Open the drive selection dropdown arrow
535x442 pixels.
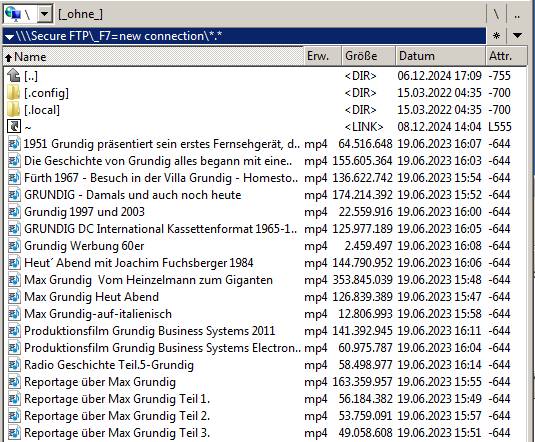tap(45, 14)
